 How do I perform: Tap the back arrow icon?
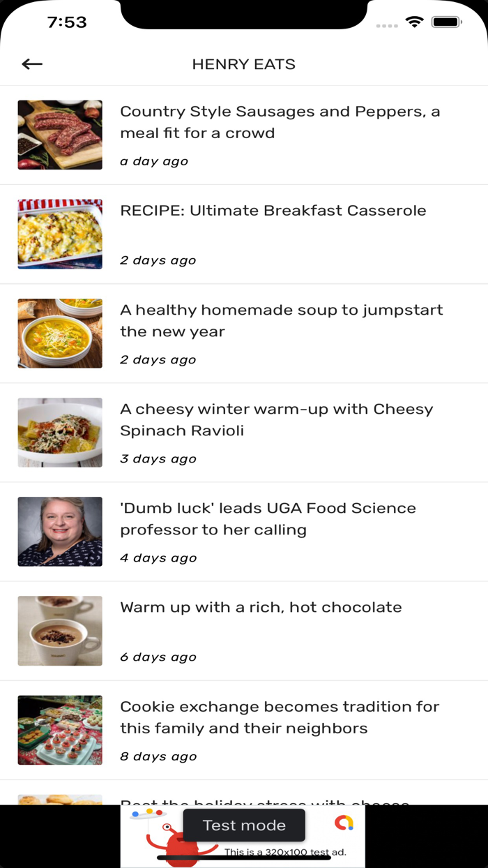pos(32,64)
